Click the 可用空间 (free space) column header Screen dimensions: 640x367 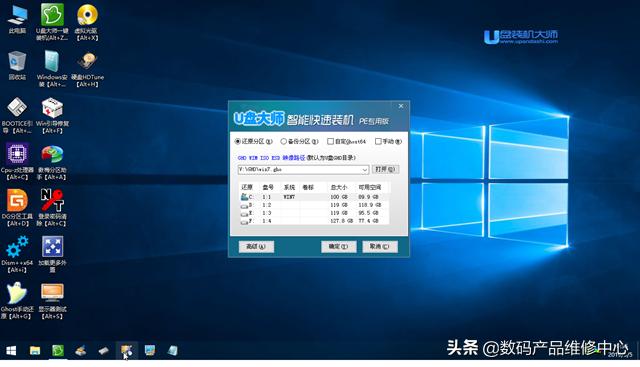370,187
